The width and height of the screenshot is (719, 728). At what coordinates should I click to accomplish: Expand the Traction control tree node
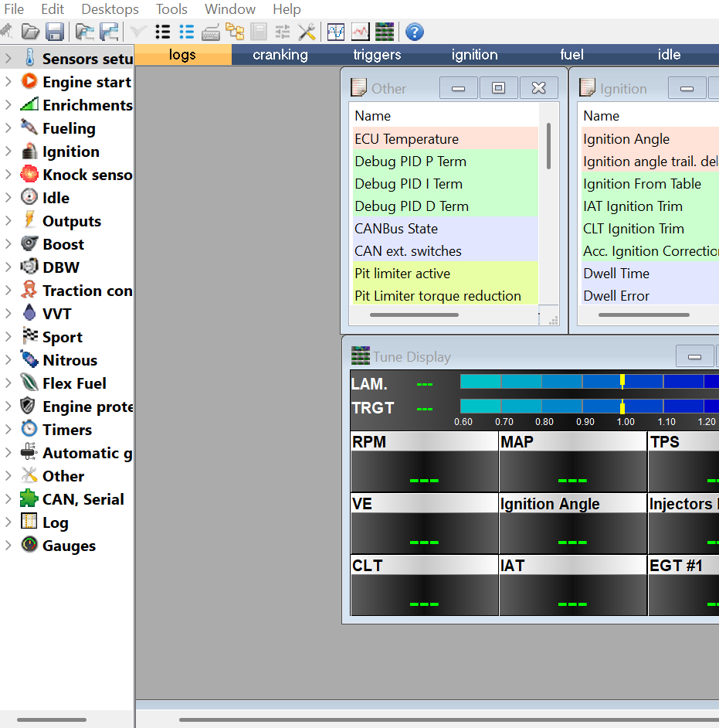(8, 291)
